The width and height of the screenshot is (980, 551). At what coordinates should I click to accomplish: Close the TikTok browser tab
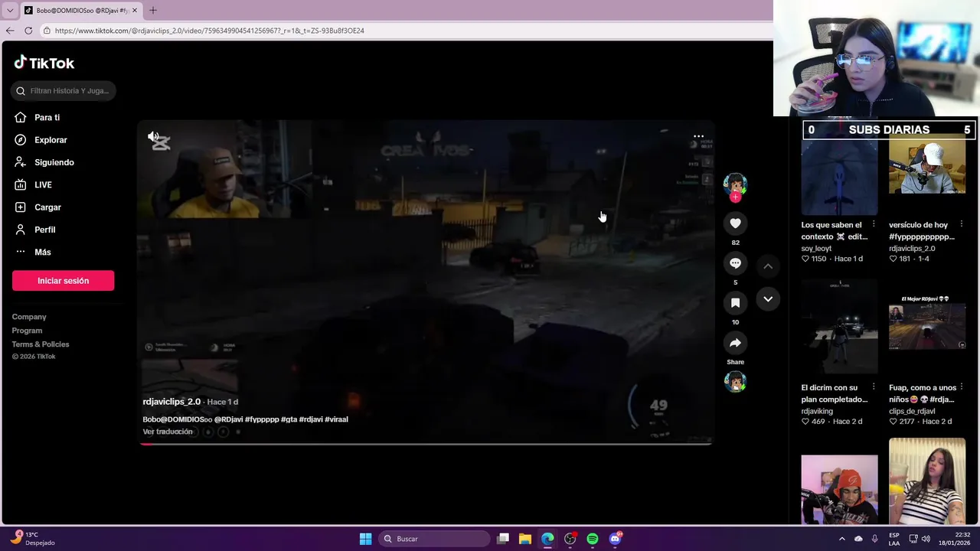pos(135,10)
